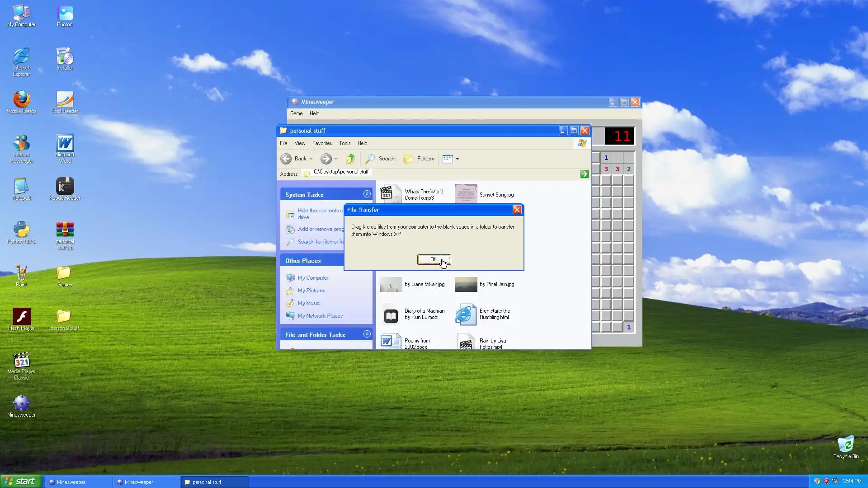Select Koodo Reader desktop icon
Viewport: 868px width, 488px height.
(65, 187)
